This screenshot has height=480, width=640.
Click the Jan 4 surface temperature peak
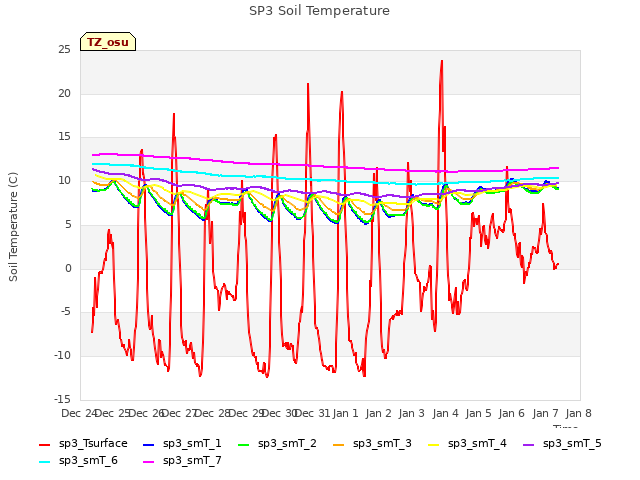point(442,61)
